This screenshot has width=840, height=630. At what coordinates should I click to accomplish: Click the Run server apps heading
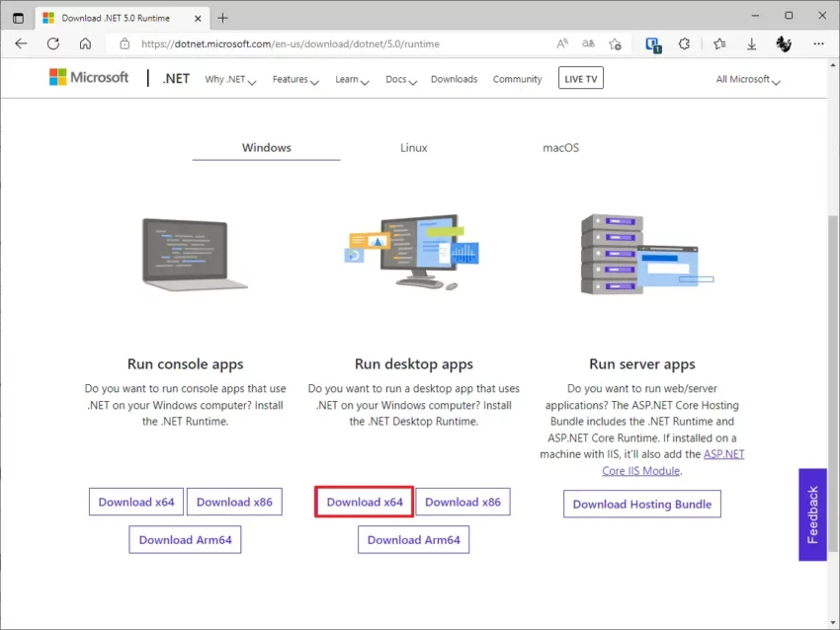[641, 364]
